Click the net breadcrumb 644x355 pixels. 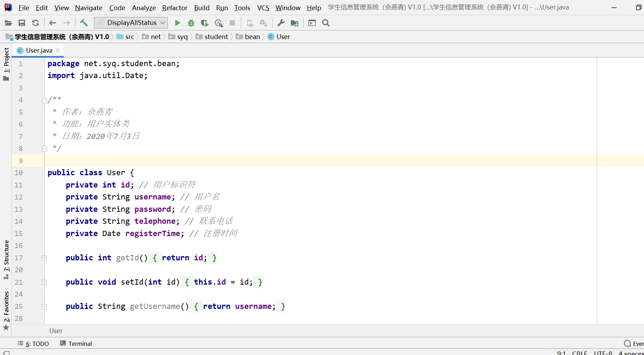[x=152, y=37]
